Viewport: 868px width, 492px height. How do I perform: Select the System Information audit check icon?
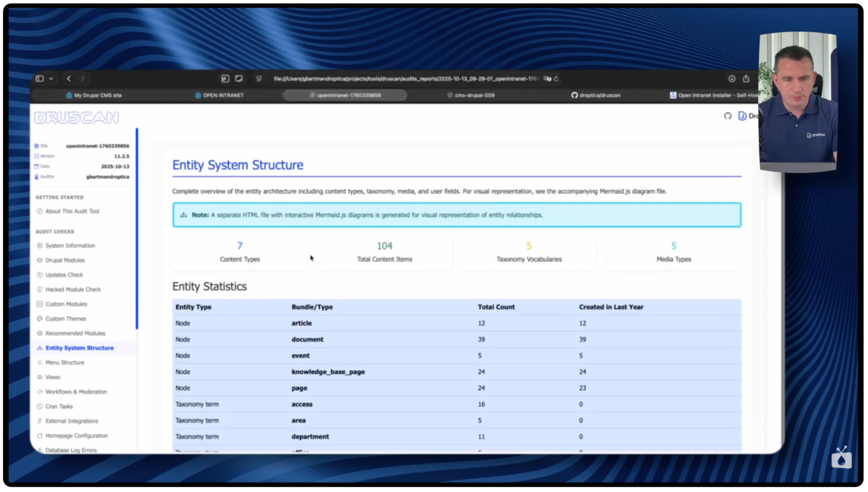40,245
